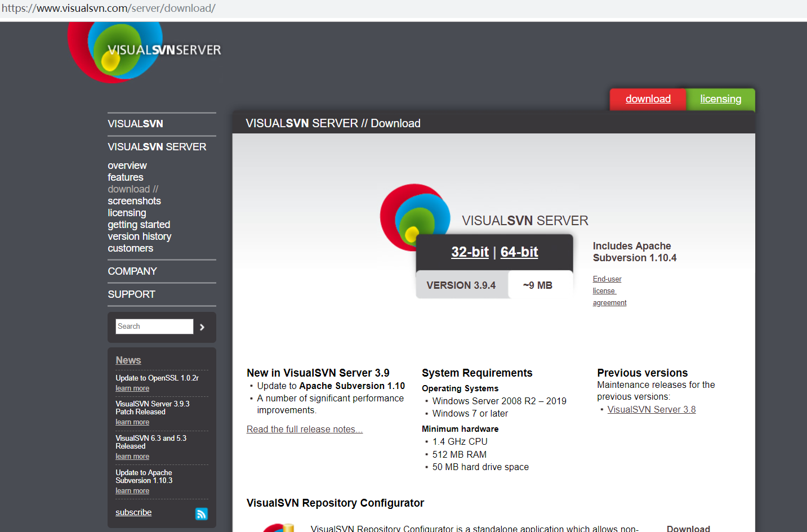Click the 'Update to Apache Subversion 1.10.3' news title
Image resolution: width=807 pixels, height=532 pixels.
tap(144, 477)
